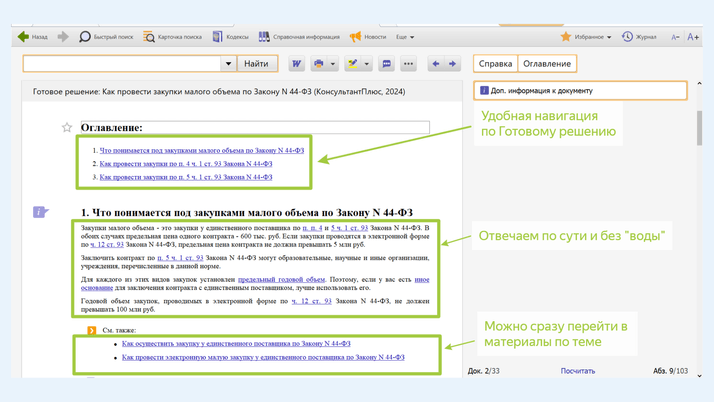The width and height of the screenshot is (714, 402).
Task: Open Карточка поиска search card
Action: [172, 37]
